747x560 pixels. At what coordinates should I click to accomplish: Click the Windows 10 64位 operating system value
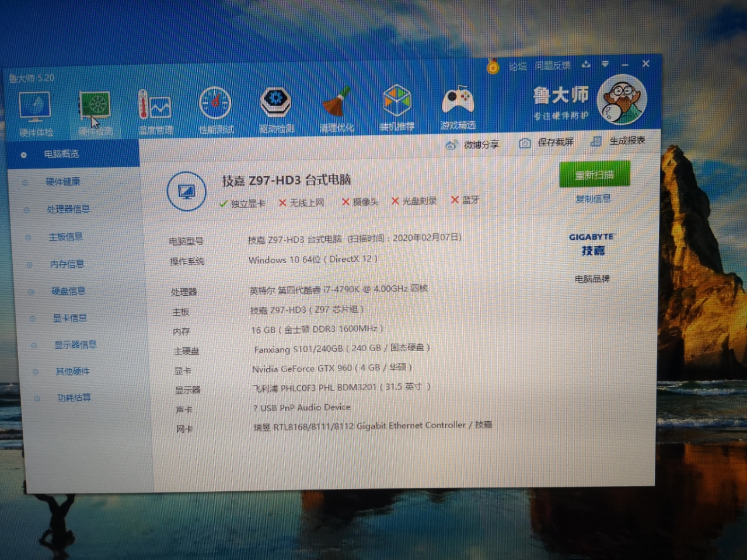[313, 259]
